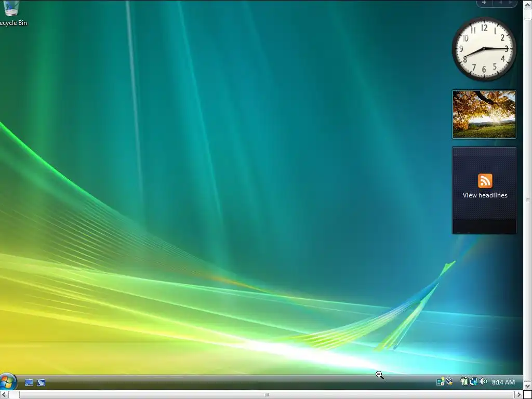Click the Windows Sidebar tray icon

[x=440, y=382]
